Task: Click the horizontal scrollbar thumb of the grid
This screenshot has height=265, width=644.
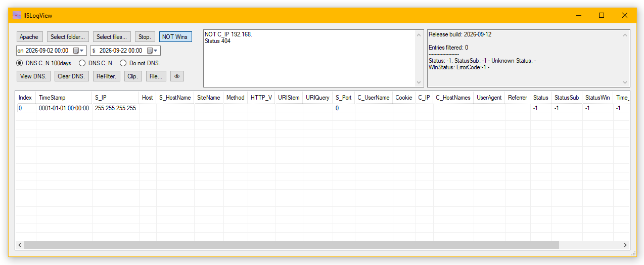Action: point(291,245)
